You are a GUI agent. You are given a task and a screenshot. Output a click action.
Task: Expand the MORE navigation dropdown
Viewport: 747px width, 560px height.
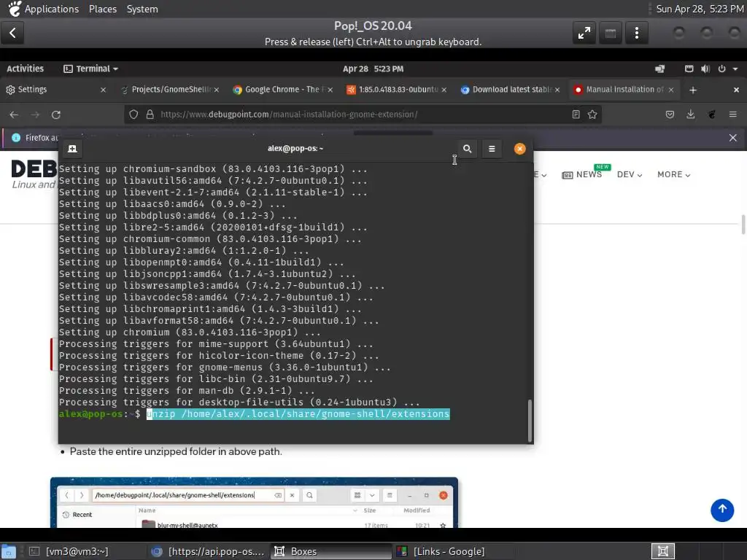coord(673,175)
